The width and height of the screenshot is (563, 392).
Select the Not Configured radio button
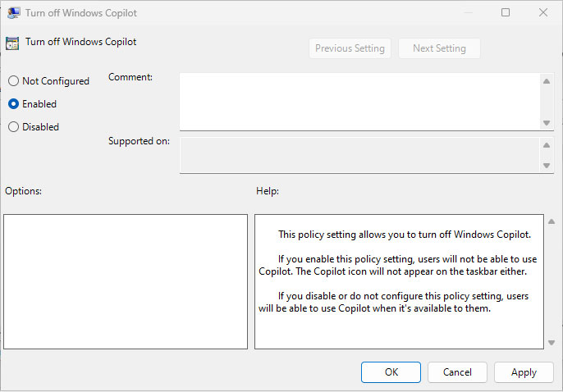point(13,81)
